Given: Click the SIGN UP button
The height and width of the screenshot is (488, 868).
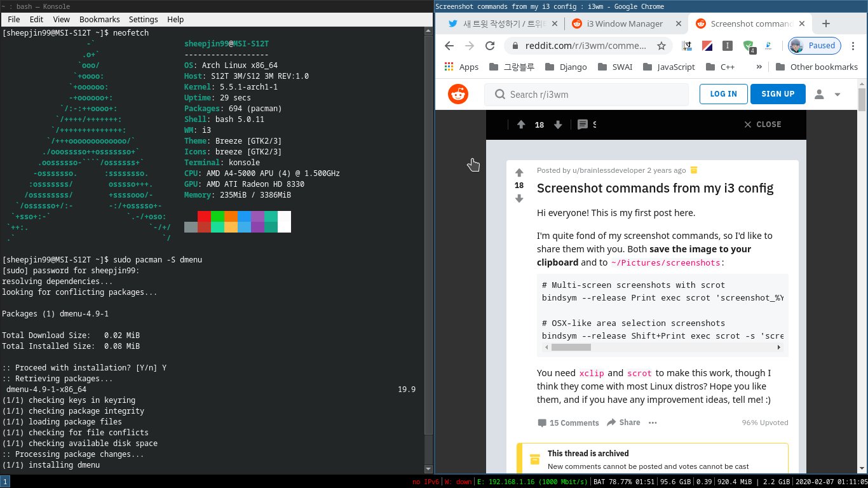Looking at the screenshot, I should click(x=778, y=94).
